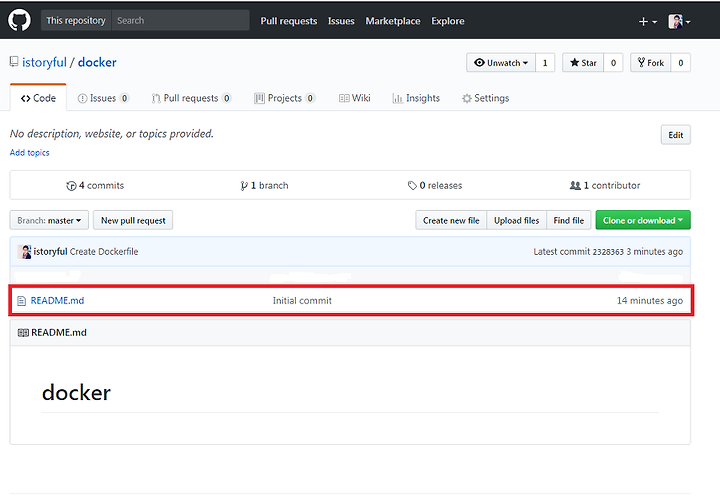Screen dimensions: 720x496
Task: Open README.md file link
Action: [57, 301]
